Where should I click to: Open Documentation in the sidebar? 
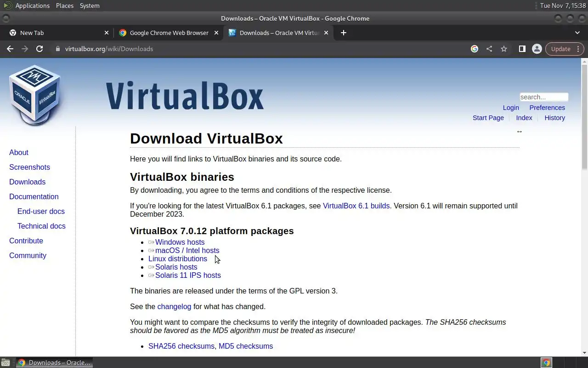click(x=34, y=196)
